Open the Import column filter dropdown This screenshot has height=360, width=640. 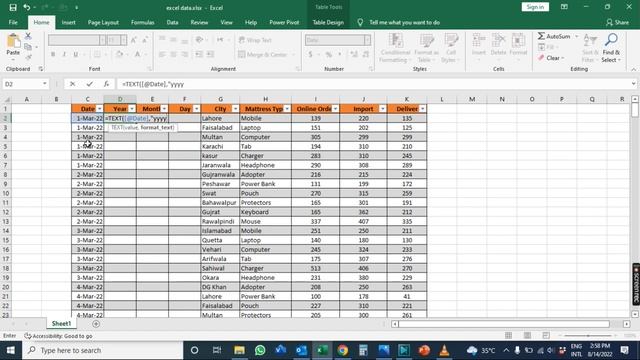(x=382, y=109)
